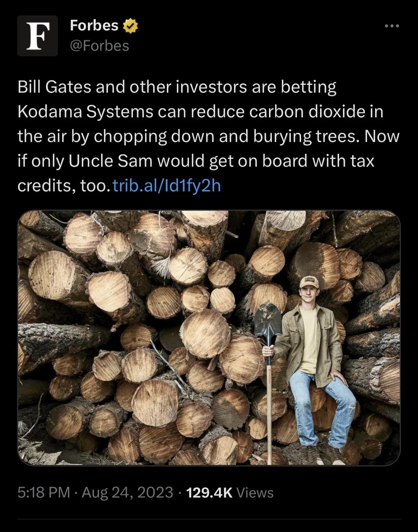Viewport: 418px width, 532px height.
Task: Click the Aug 24, 2023 date
Action: pos(127,492)
